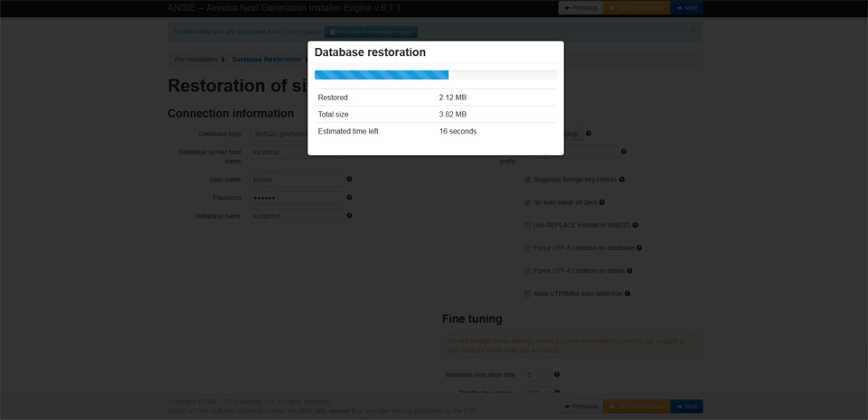Enable Allow UTF8MB4 auto-detection checkbox
The image size is (868, 420).
click(527, 294)
